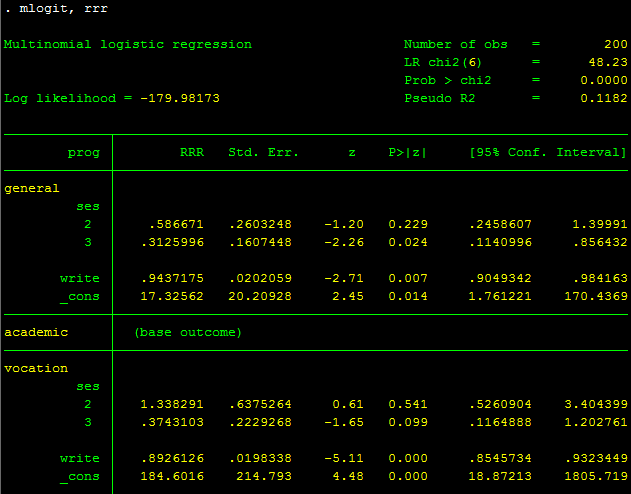Select the (base outcome) text
631x494 pixels.
tap(188, 332)
